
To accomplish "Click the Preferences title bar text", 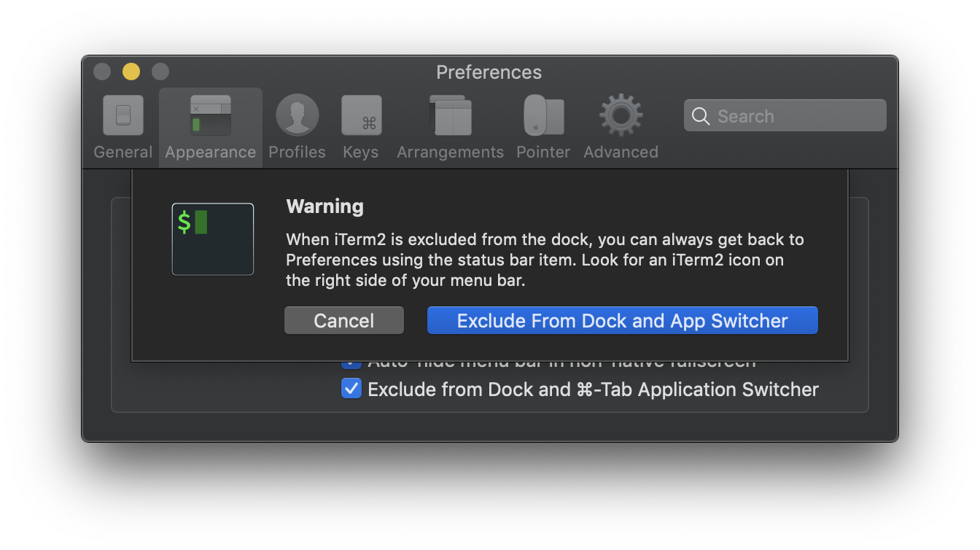I will [489, 71].
